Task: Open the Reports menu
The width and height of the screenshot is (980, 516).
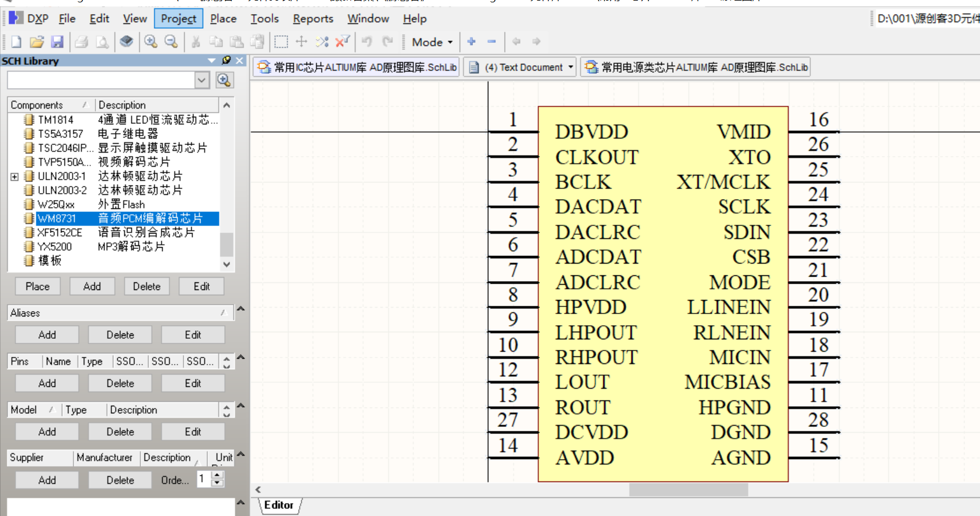Action: (x=313, y=19)
